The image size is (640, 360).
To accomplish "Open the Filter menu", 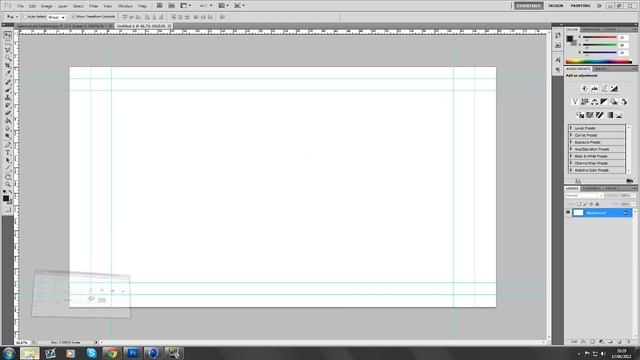I will coord(93,6).
